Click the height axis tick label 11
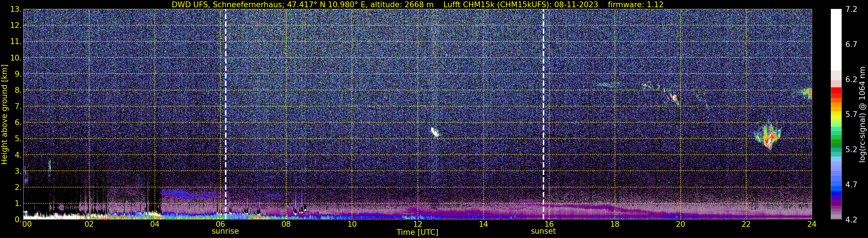The height and width of the screenshot is (238, 868). click(16, 42)
